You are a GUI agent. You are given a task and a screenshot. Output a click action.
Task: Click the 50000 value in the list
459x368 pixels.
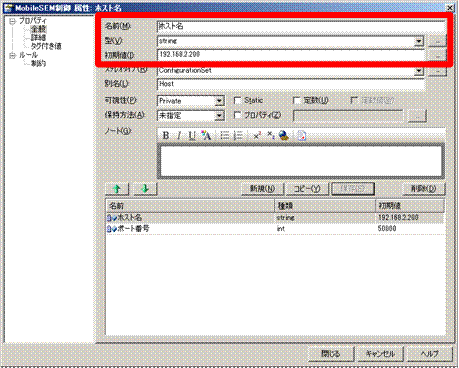(387, 229)
